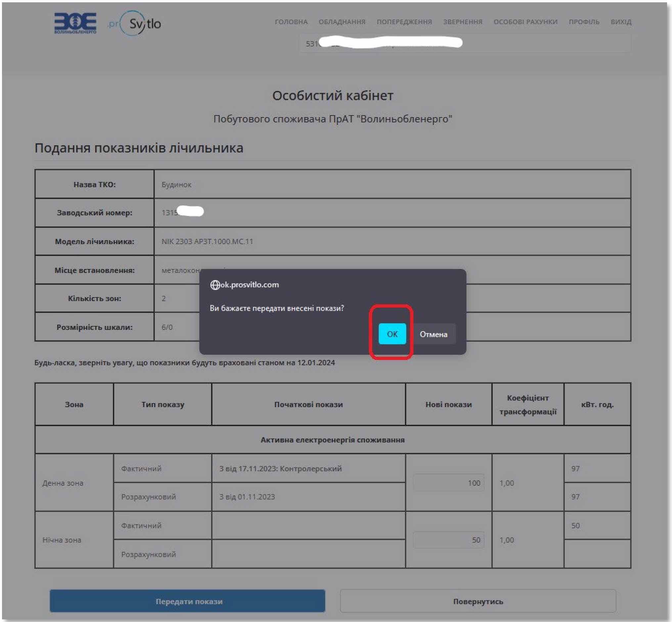Click the day zone new reading field 100
The image size is (672, 622).
448,483
